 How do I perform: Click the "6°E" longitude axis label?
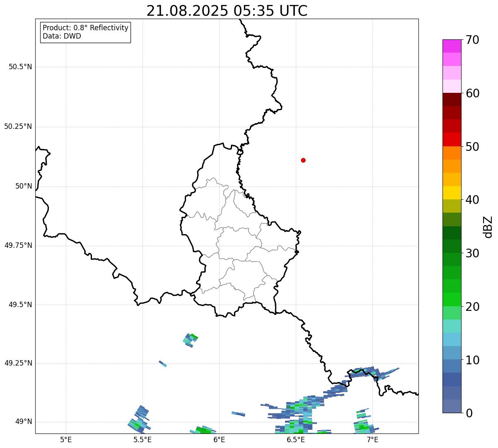coord(219,439)
